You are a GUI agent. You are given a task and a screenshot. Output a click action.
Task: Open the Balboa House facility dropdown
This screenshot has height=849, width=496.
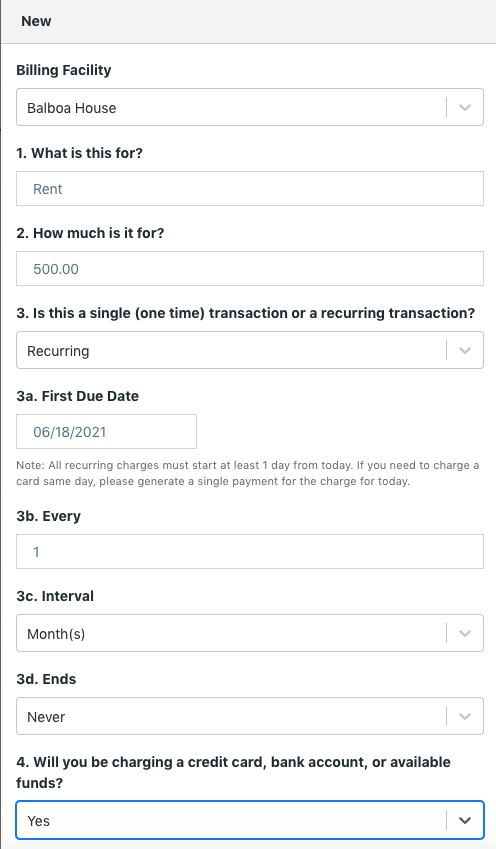click(x=250, y=107)
